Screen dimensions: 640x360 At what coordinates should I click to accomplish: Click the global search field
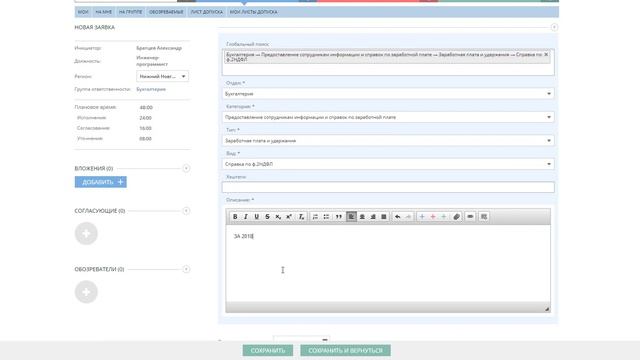388,62
